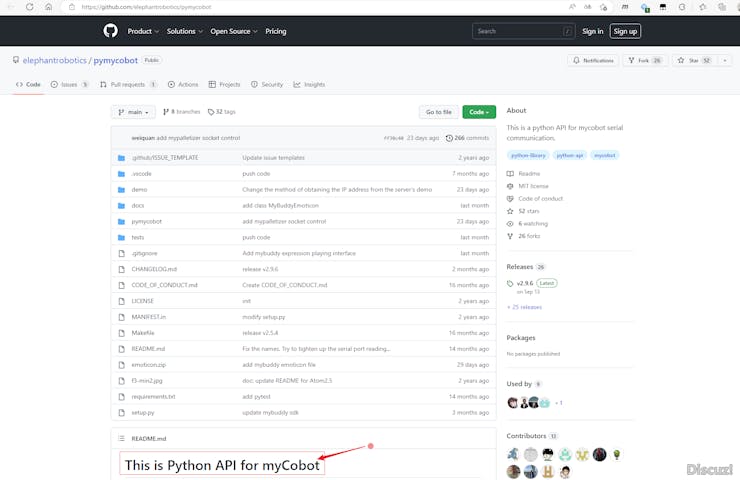View the 32 tags link
The width and height of the screenshot is (740, 480).
222,112
